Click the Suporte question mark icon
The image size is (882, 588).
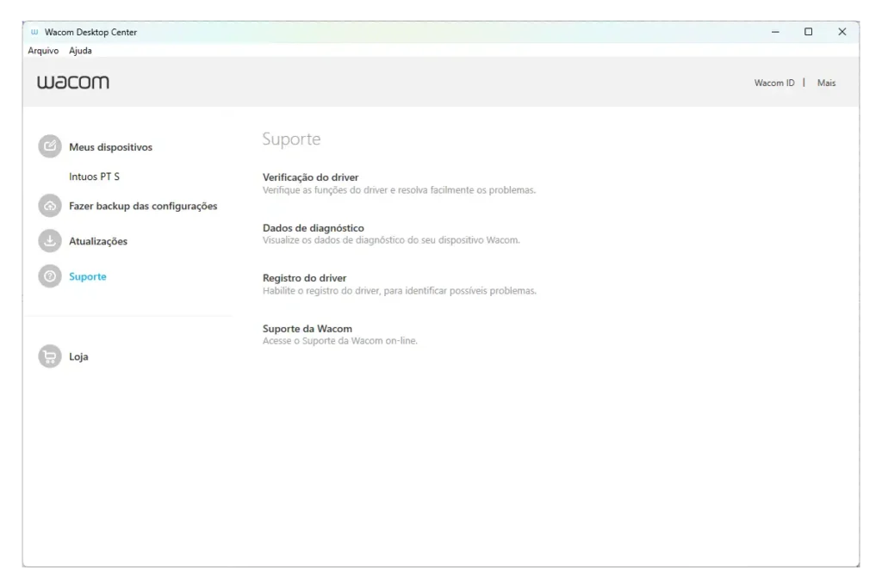point(49,276)
